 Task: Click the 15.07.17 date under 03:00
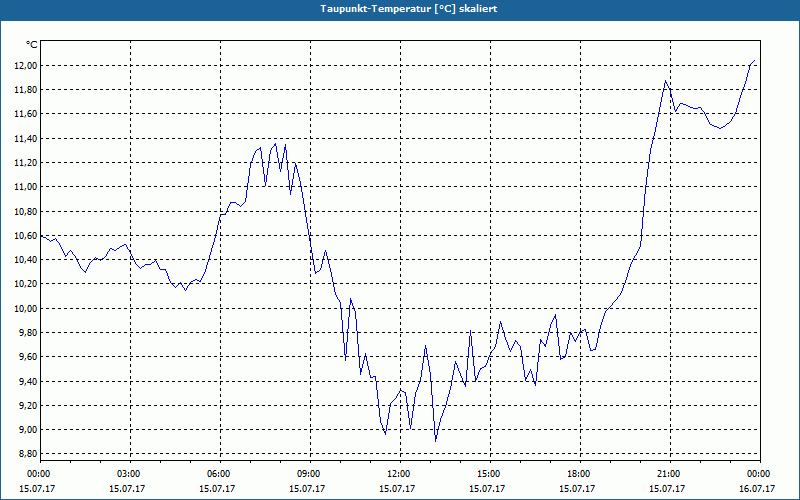tap(127, 489)
